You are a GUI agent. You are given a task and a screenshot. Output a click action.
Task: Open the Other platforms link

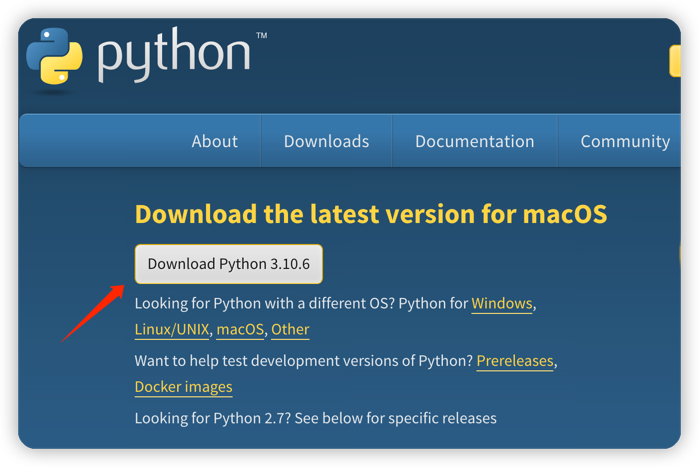pyautogui.click(x=290, y=329)
